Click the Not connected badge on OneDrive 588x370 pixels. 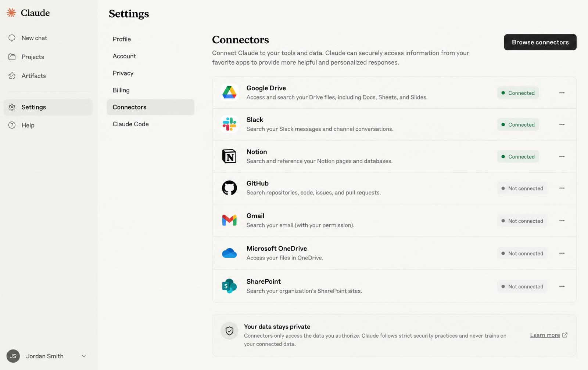coord(522,253)
